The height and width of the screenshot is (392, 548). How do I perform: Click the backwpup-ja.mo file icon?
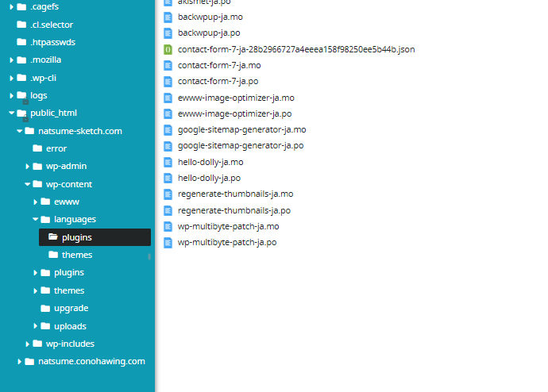click(x=168, y=17)
